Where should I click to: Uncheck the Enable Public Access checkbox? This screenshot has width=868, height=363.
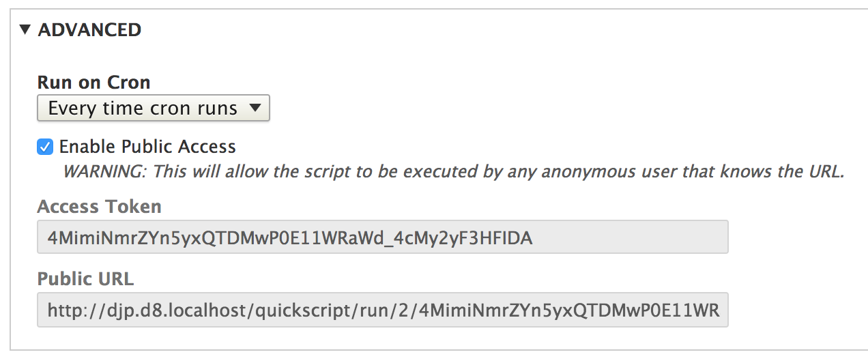[45, 146]
